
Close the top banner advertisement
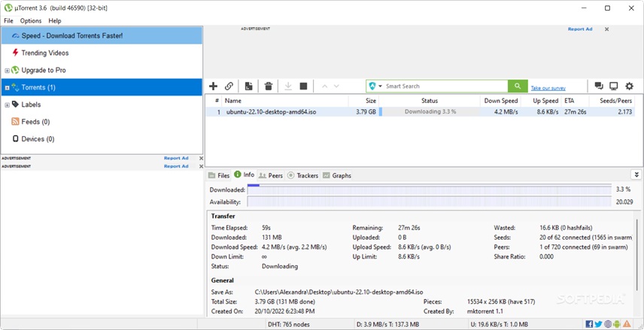(x=606, y=29)
